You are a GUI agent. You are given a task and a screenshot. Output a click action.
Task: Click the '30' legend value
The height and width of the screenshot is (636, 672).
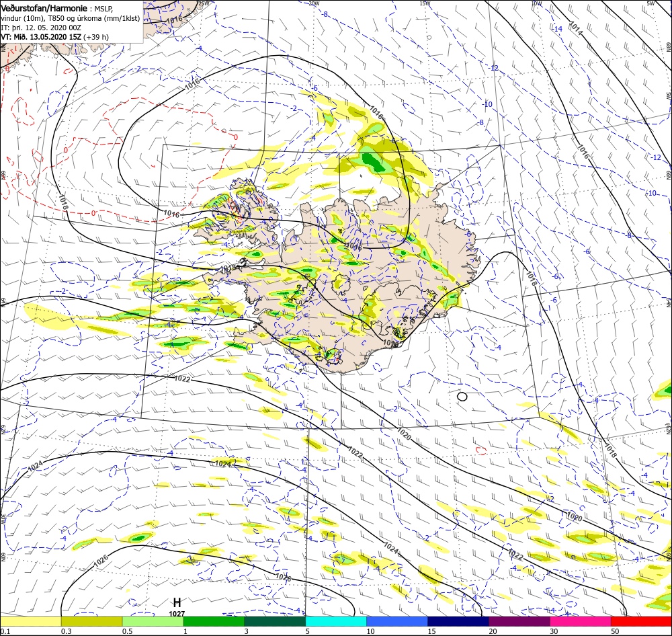[x=554, y=631]
